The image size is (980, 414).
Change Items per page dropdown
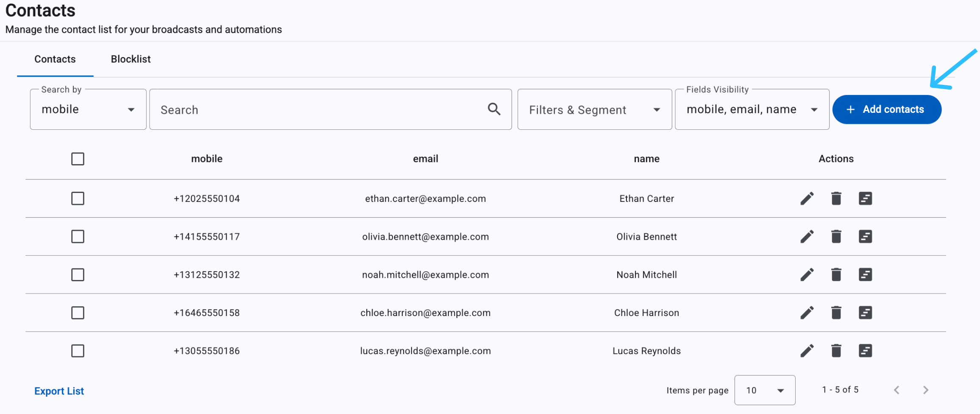tap(765, 390)
